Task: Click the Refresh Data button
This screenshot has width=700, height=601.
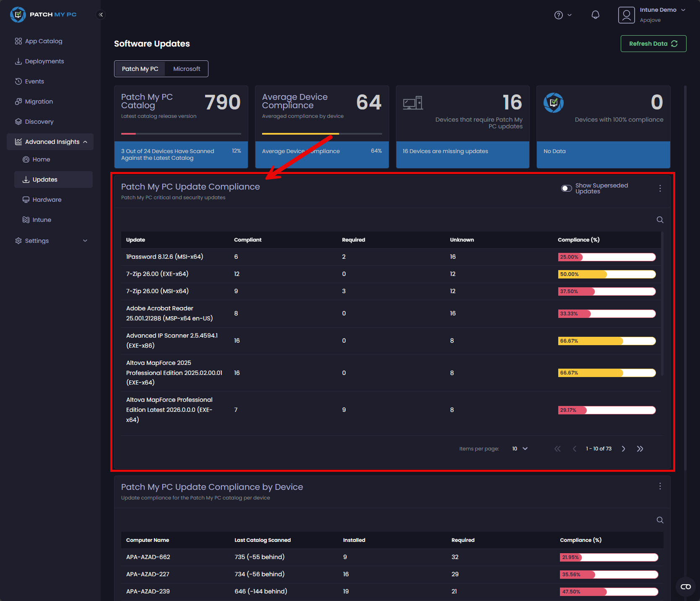Action: click(x=653, y=44)
